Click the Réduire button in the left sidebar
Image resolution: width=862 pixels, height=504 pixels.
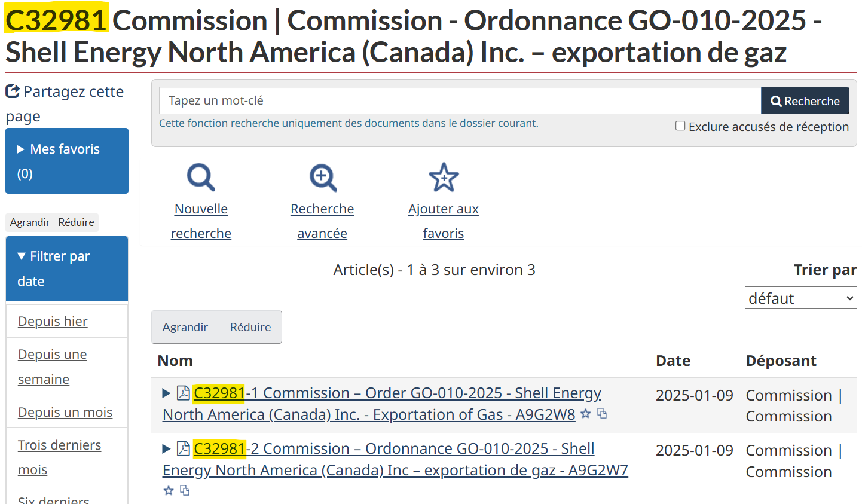pyautogui.click(x=76, y=222)
